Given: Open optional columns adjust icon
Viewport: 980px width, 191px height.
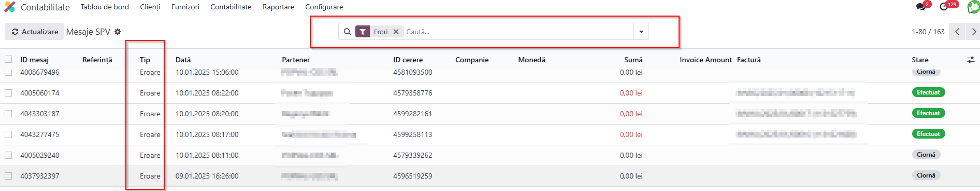Looking at the screenshot, I should pos(971,60).
